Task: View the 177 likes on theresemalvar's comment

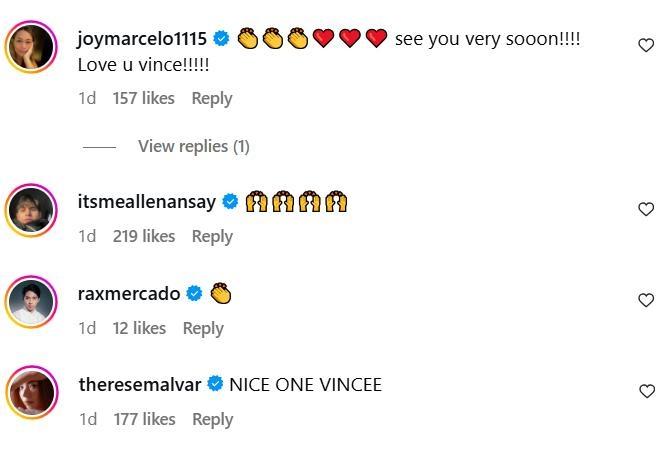Action: (144, 420)
